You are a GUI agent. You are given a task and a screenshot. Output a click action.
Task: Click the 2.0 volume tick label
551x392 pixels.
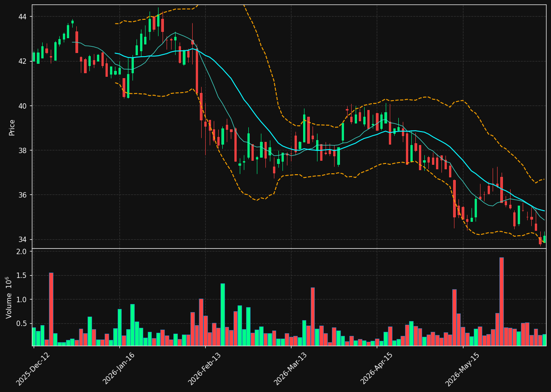coord(22,251)
